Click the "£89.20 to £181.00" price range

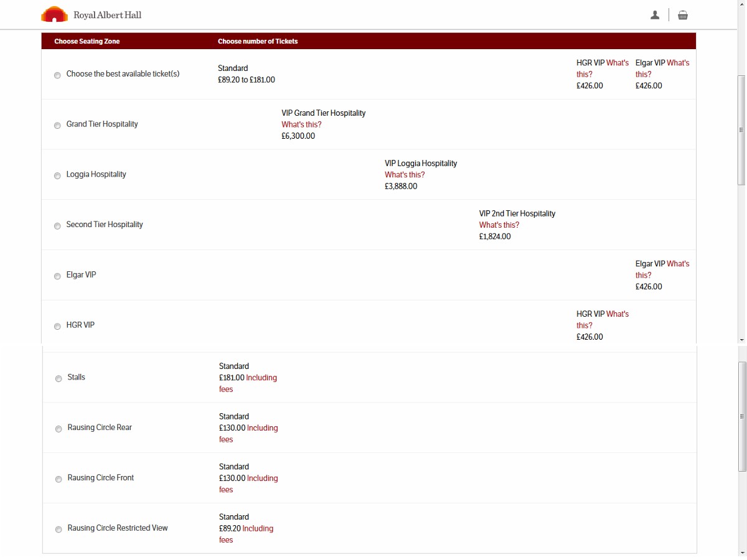click(x=247, y=80)
